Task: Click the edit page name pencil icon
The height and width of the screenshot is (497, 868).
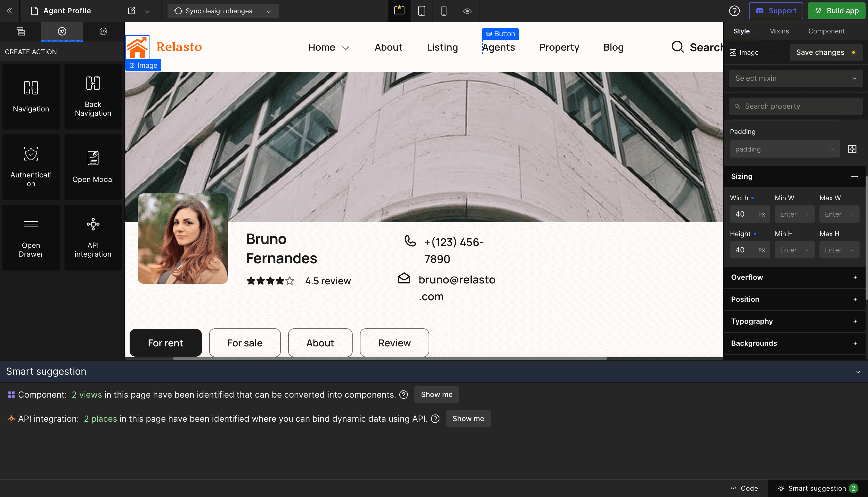Action: tap(131, 11)
